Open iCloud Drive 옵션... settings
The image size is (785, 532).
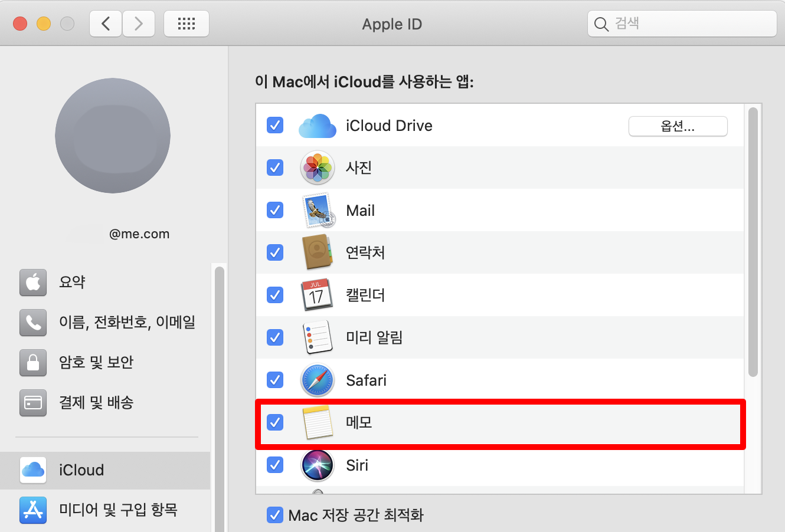[678, 126]
